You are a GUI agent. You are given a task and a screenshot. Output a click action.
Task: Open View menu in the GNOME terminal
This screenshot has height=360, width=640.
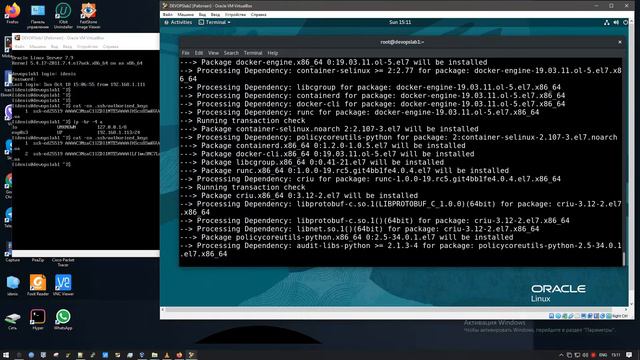click(213, 53)
